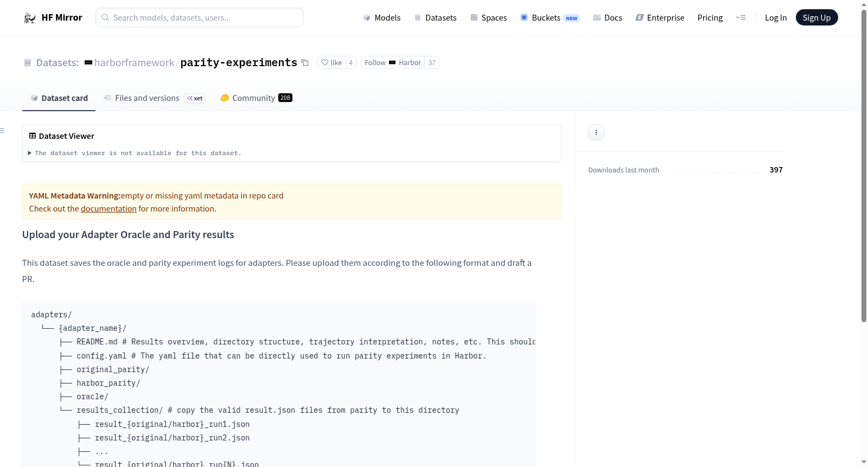This screenshot has width=868, height=467.
Task: Open the Enterprise page
Action: click(x=660, y=18)
